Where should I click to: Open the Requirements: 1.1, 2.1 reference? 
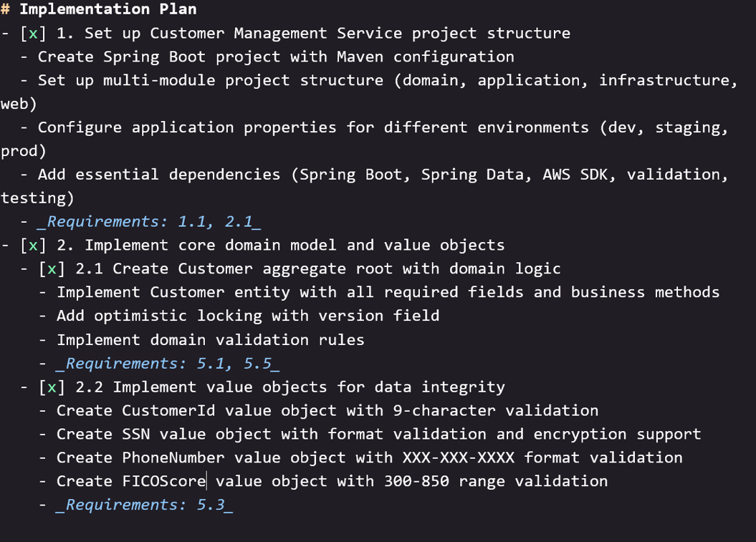149,222
